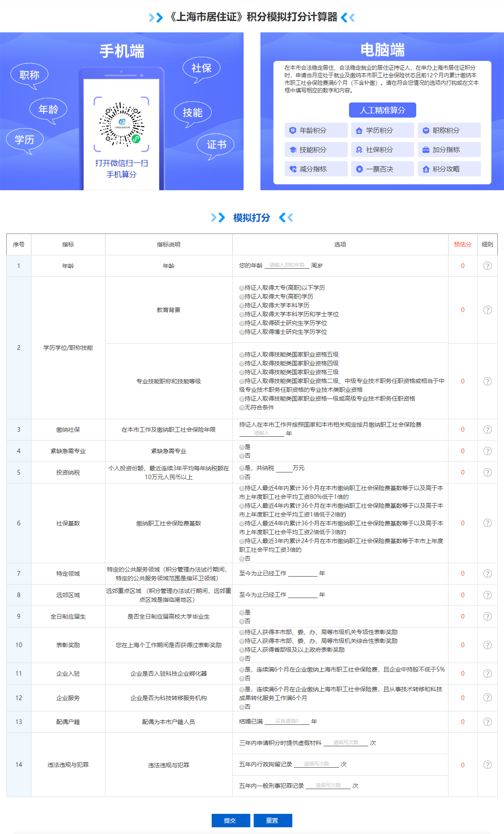
Task: Choose the 持证人取得大专(高职)学历 option
Action: tap(242, 297)
